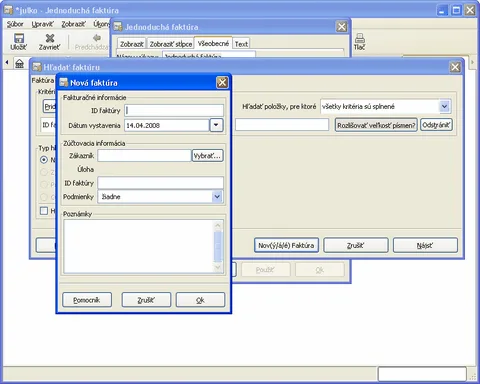
Task: Click Zrušiť in the Nová faktúra dialog
Action: point(146,300)
